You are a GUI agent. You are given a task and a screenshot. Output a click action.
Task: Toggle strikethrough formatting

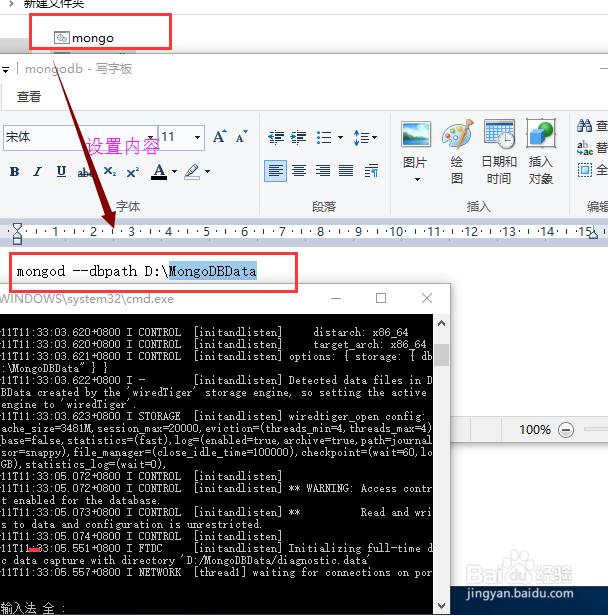[84, 172]
